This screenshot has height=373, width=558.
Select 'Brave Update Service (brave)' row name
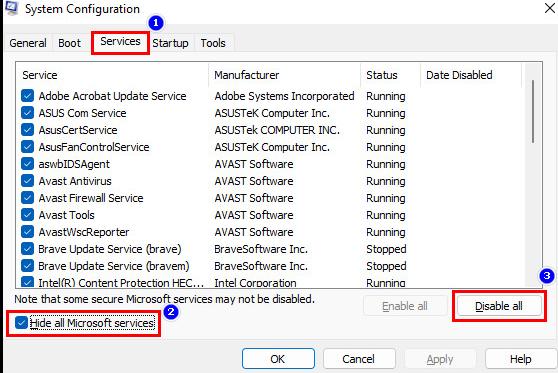pos(110,249)
